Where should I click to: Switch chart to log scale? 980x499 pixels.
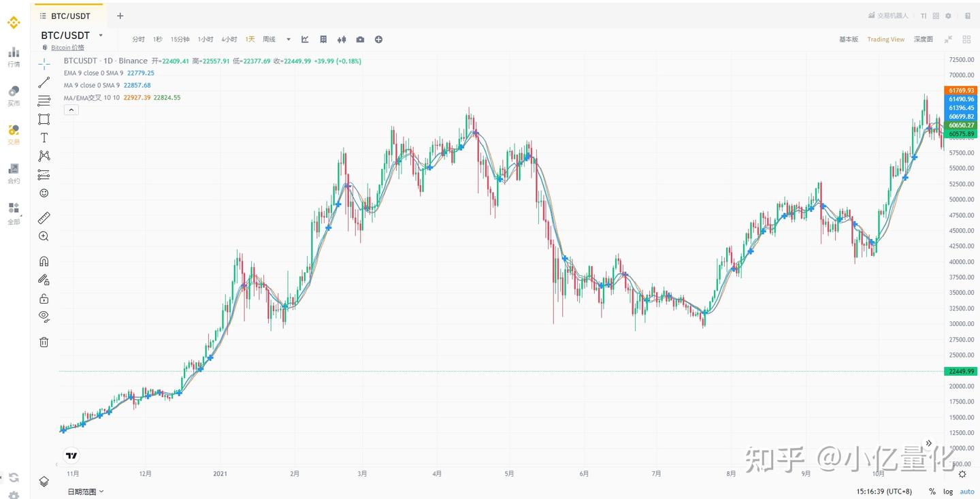(x=947, y=491)
